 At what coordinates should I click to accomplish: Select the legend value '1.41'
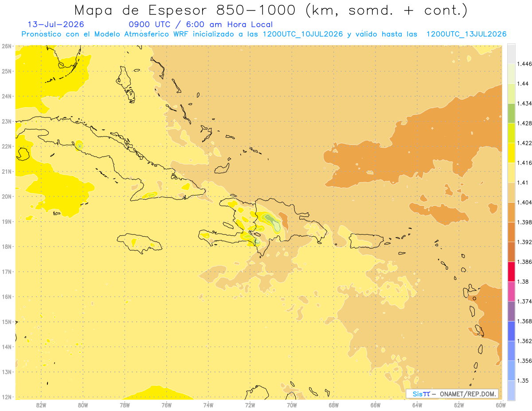523,183
